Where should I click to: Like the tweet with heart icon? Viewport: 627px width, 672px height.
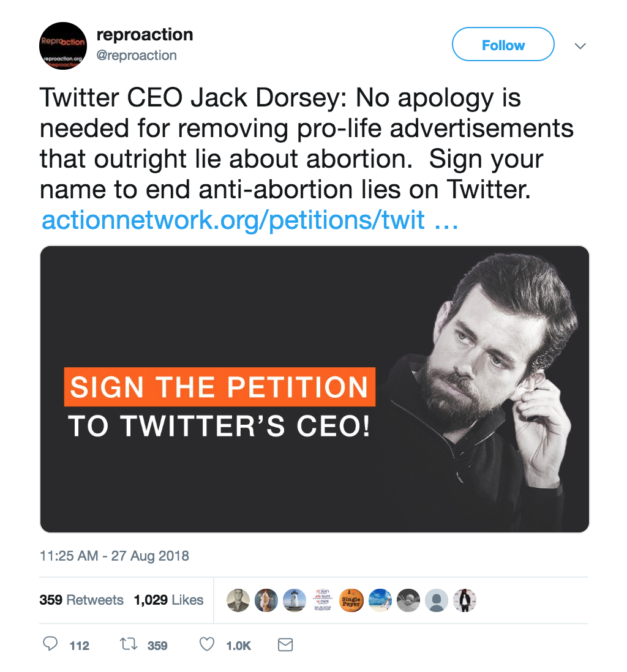click(208, 644)
